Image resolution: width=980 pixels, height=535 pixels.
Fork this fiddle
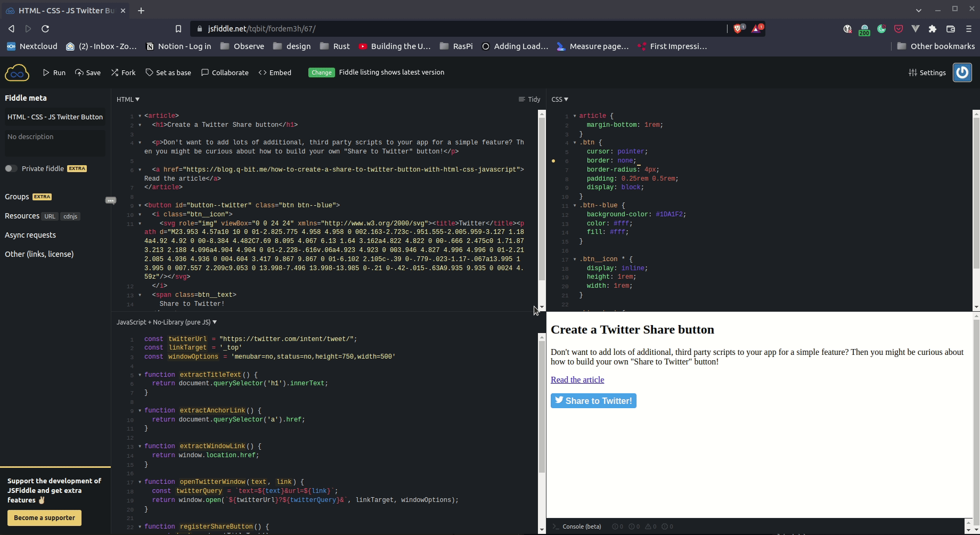(123, 72)
